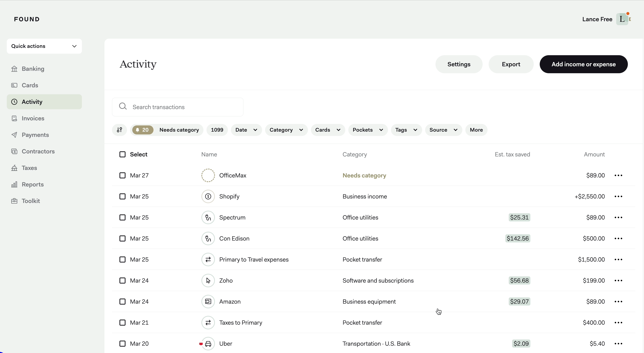Click the Shopify dollar income icon

point(208,196)
